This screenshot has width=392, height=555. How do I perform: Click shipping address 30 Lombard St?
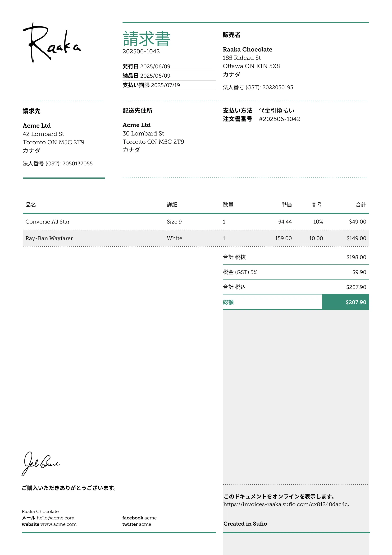pyautogui.click(x=143, y=133)
